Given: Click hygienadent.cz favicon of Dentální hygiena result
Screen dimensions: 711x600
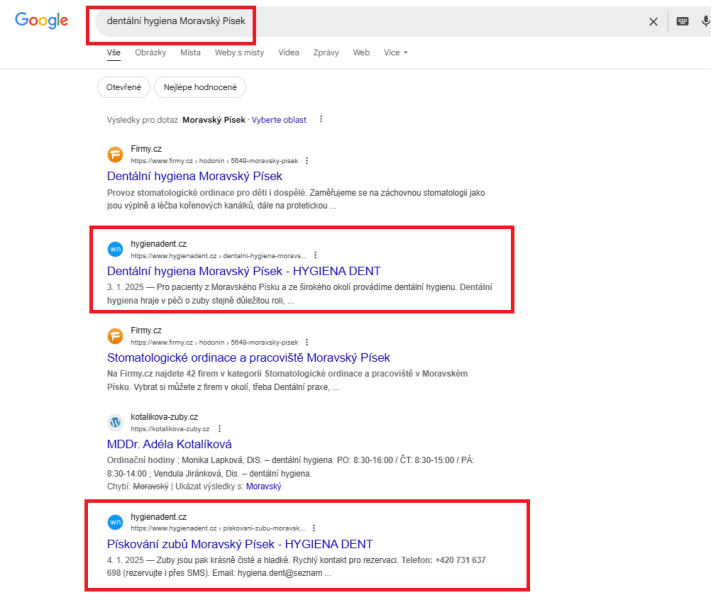Looking at the screenshot, I should coord(115,249).
